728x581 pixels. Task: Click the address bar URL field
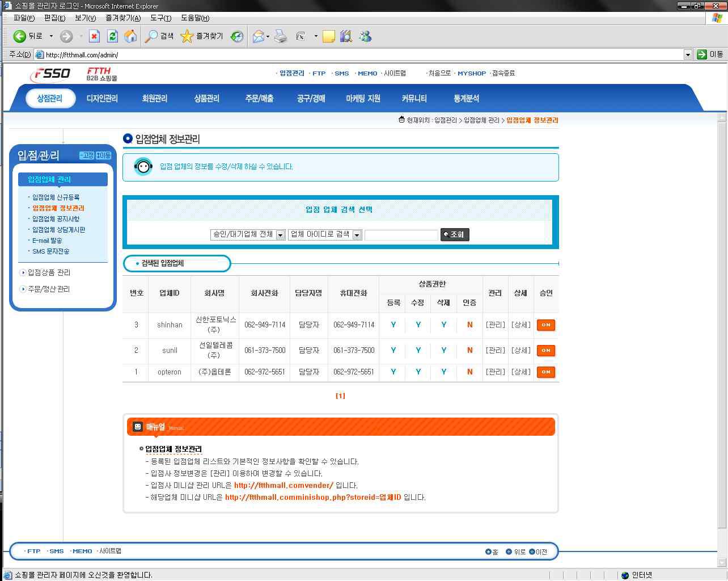point(359,54)
